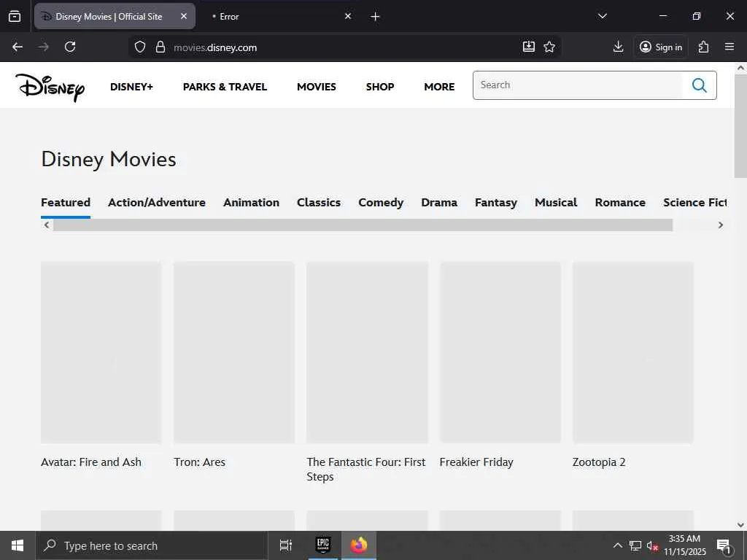The height and width of the screenshot is (560, 747).
Task: List all tabs dropdown arrow
Action: [x=602, y=16]
